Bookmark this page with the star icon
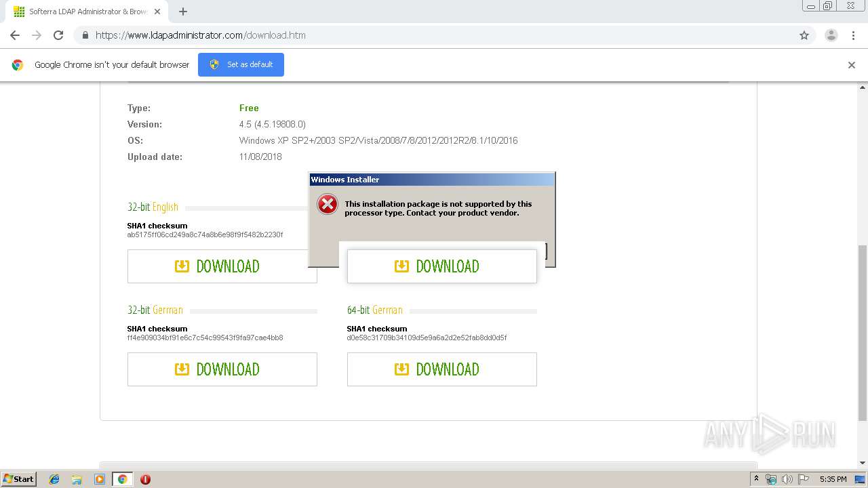This screenshot has height=488, width=868. (x=804, y=35)
